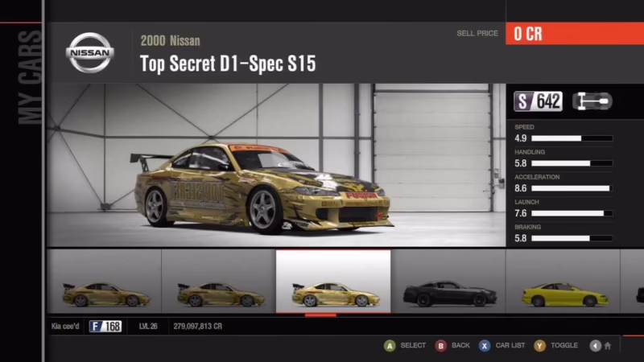Viewport: 644px width, 362px height.
Task: Select the black muscle car thumbnail
Action: [448, 282]
